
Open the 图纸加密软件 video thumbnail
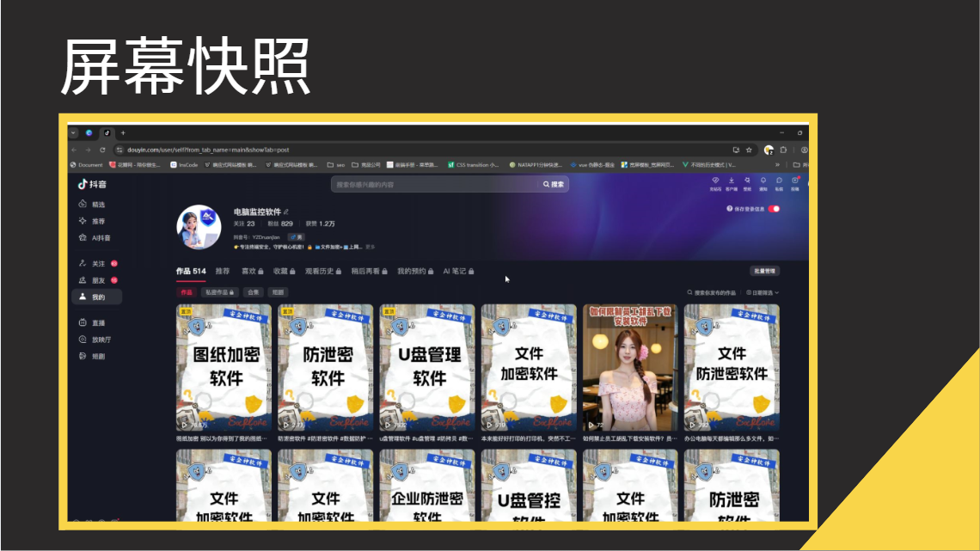click(224, 367)
